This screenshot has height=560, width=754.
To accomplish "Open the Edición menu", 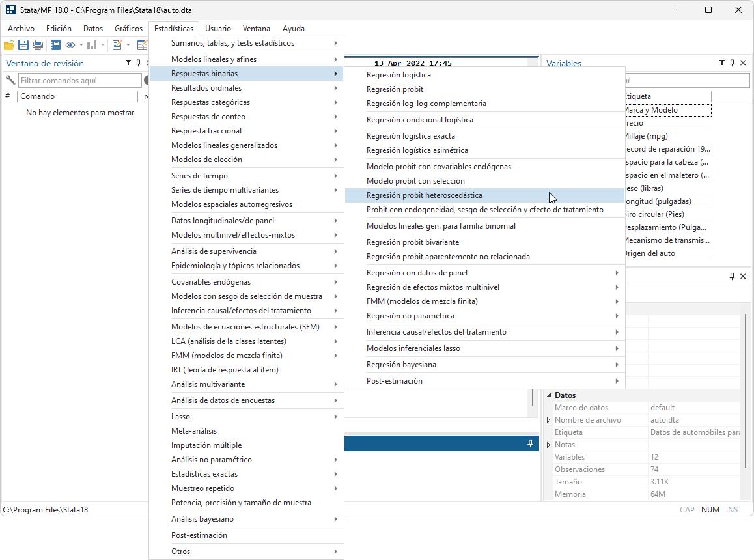I will (59, 29).
